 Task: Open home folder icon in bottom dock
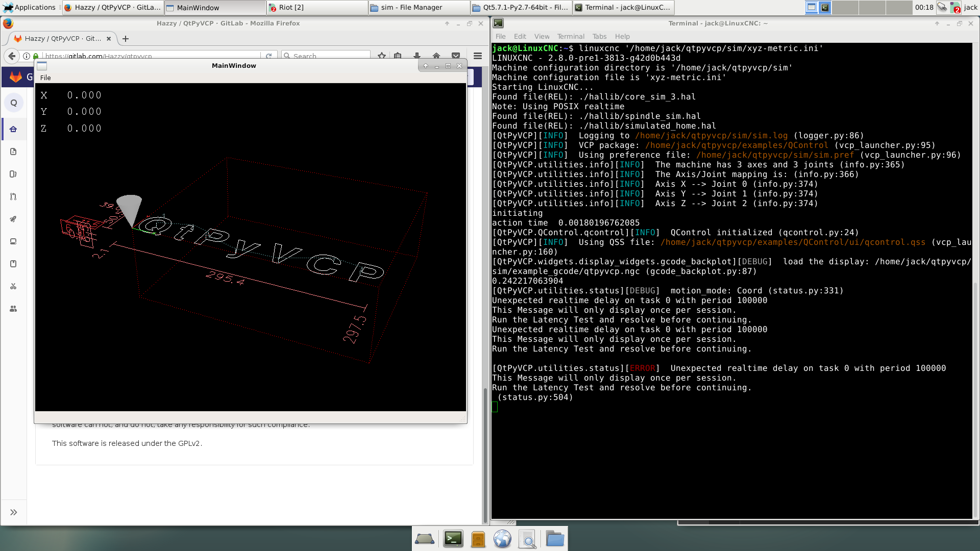coord(554,539)
